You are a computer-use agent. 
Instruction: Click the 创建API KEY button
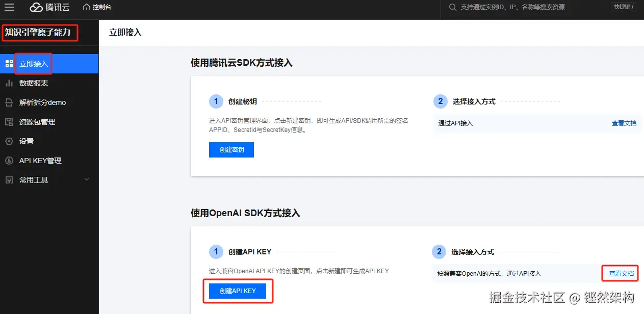238,291
